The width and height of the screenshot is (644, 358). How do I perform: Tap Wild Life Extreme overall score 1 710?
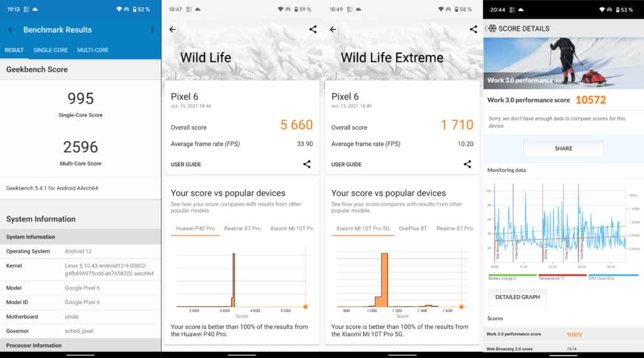[x=457, y=125]
